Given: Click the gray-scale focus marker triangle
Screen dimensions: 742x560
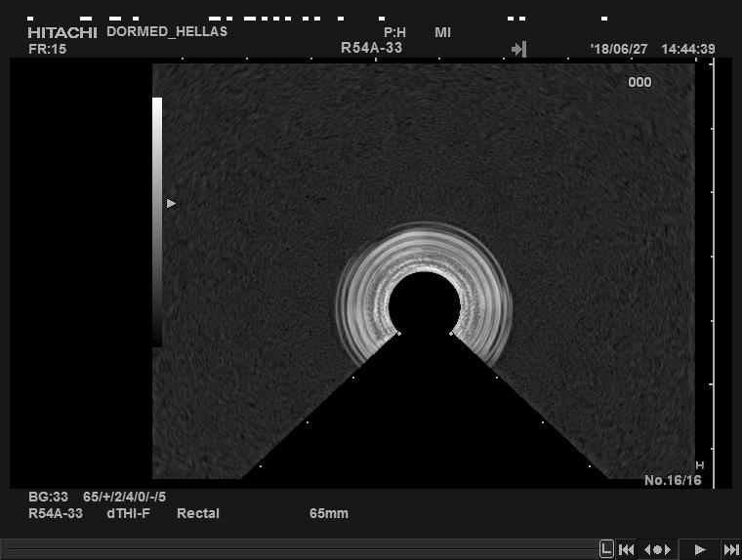Looking at the screenshot, I should point(171,204).
